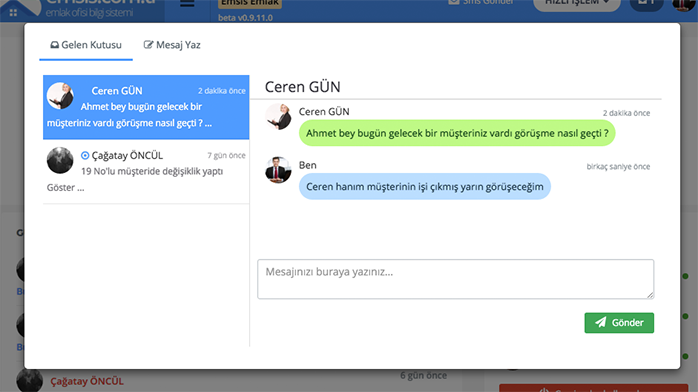This screenshot has width=698, height=392.
Task: Click the message input text area
Action: click(x=455, y=279)
